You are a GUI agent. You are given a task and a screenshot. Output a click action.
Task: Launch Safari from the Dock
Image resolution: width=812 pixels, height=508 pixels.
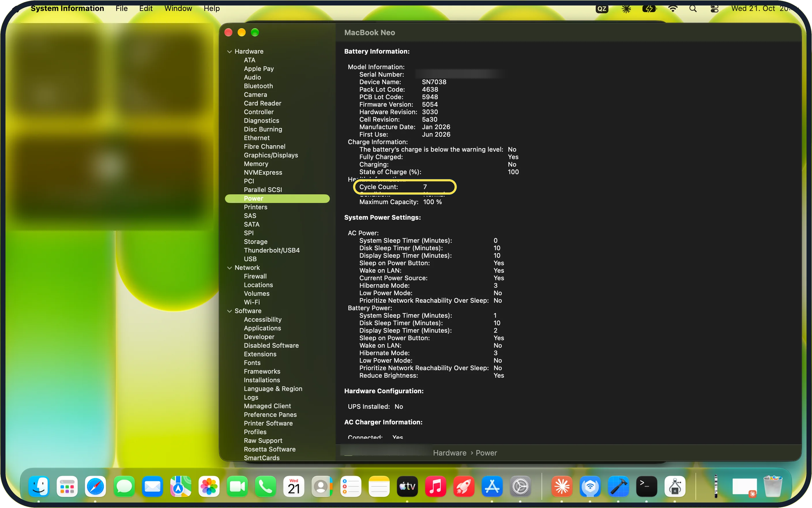point(95,486)
